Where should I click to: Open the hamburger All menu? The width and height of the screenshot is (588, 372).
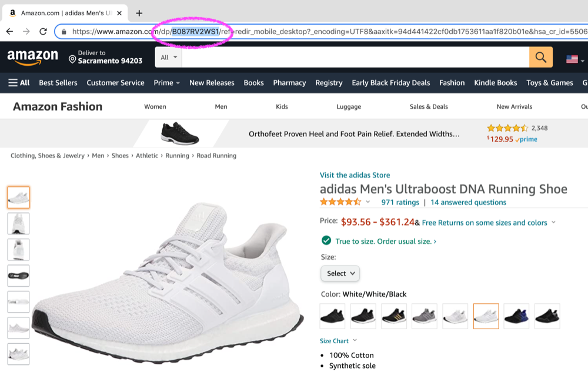[19, 83]
